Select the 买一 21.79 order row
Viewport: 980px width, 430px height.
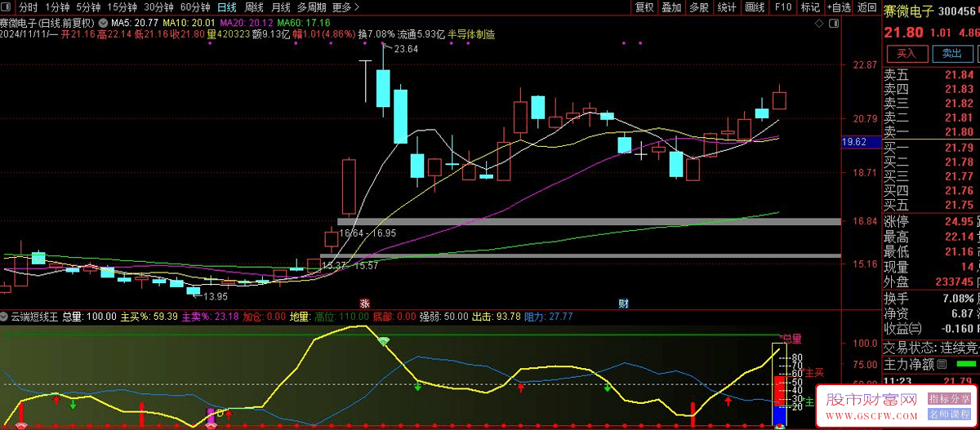931,148
